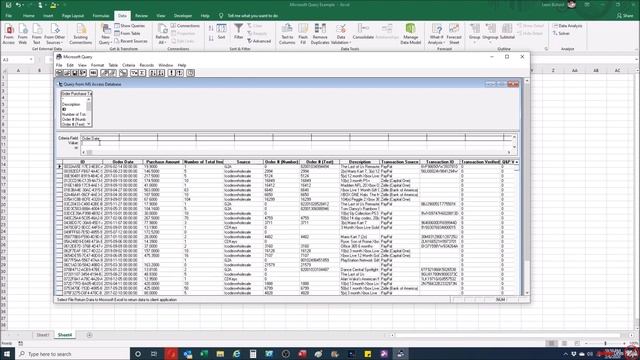The image size is (640, 360).
Task: Switch to Formulas ribbon tab in Excel
Action: (x=101, y=16)
